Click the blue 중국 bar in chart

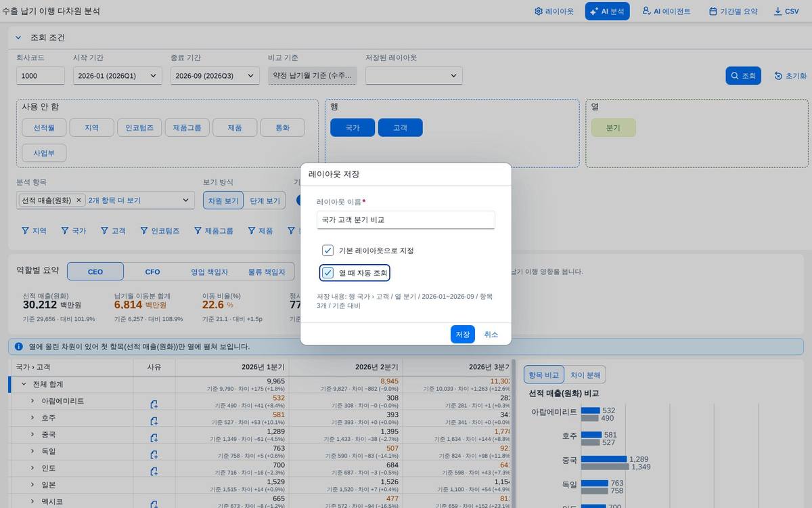pos(604,459)
